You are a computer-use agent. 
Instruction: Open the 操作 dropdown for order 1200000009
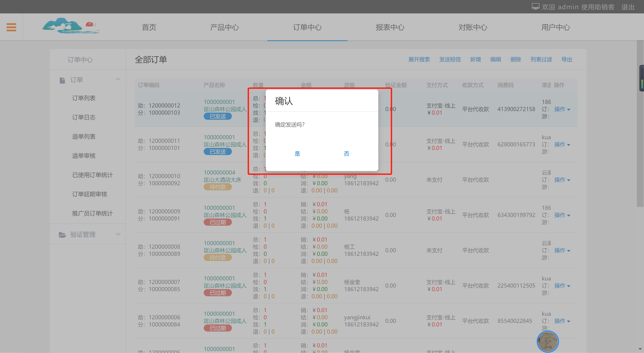click(x=562, y=215)
